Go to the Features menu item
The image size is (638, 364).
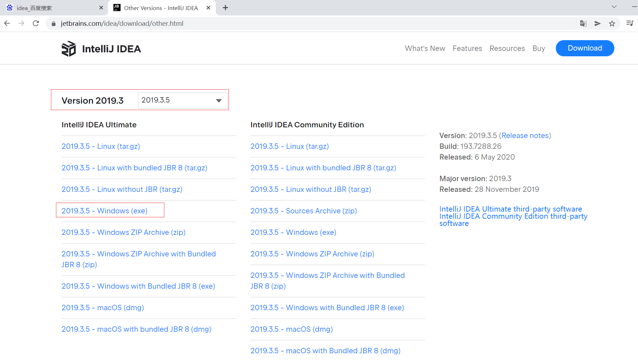[x=467, y=48]
